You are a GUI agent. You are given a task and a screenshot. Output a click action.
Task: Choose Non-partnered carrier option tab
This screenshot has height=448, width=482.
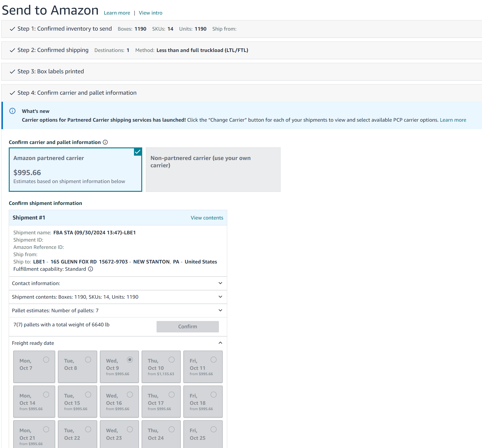[213, 169]
